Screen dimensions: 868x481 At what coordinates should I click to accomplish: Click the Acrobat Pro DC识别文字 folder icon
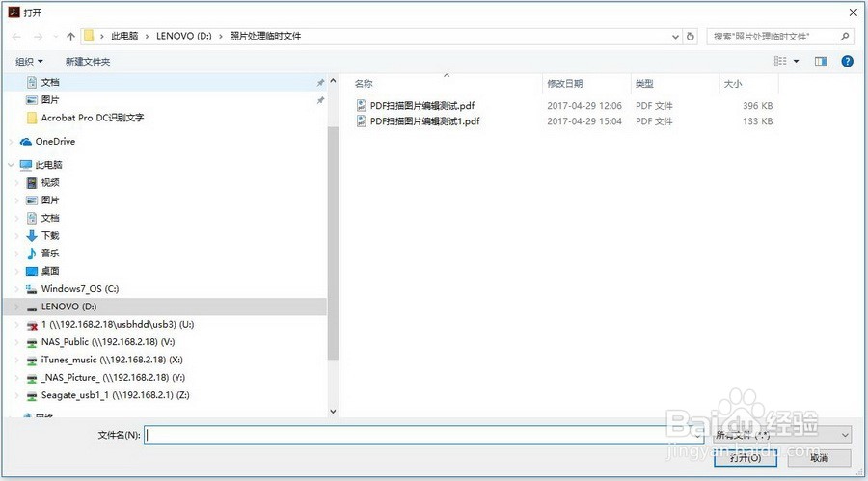pyautogui.click(x=32, y=118)
